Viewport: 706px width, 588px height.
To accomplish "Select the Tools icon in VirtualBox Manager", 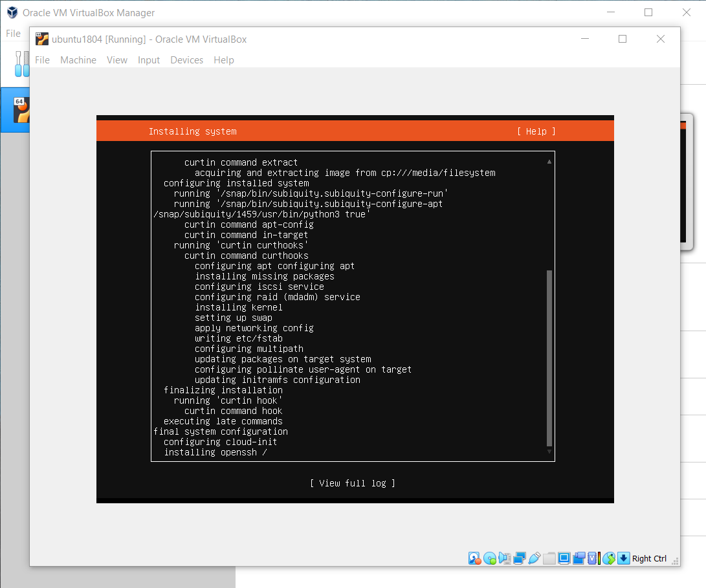I will [x=22, y=63].
